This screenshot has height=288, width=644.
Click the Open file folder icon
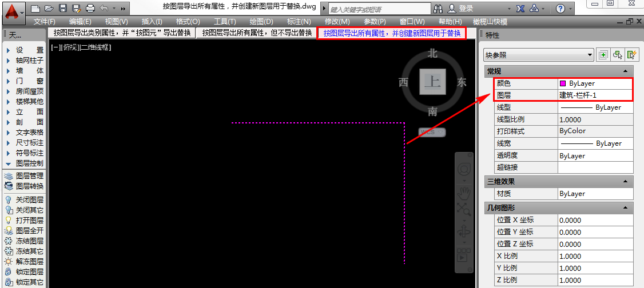[x=49, y=8]
